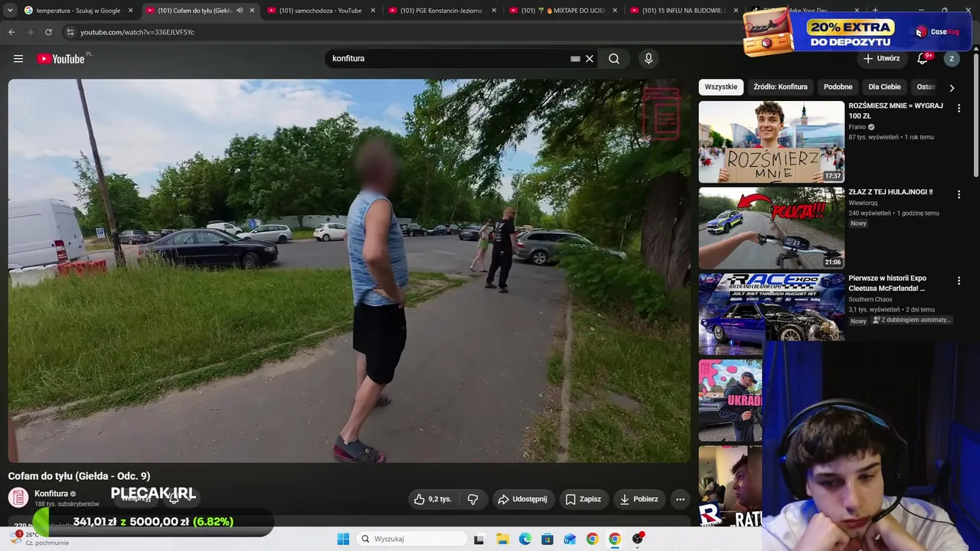Go to YouTube home via logo

(61, 59)
